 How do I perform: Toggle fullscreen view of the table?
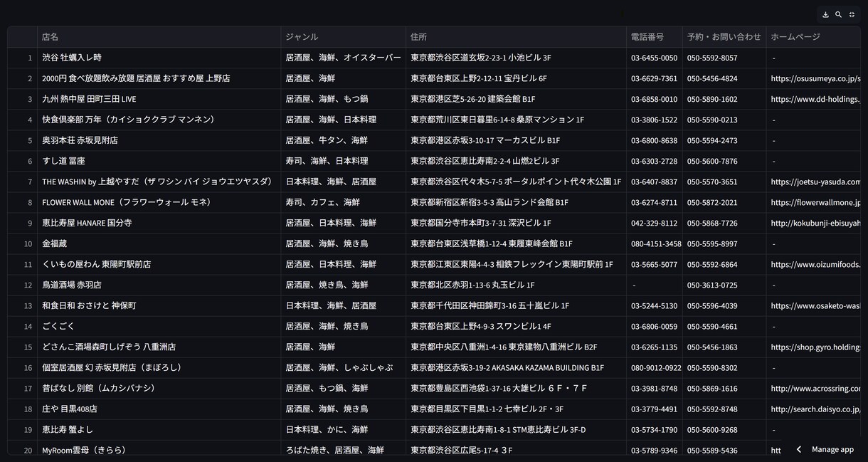[x=852, y=15]
